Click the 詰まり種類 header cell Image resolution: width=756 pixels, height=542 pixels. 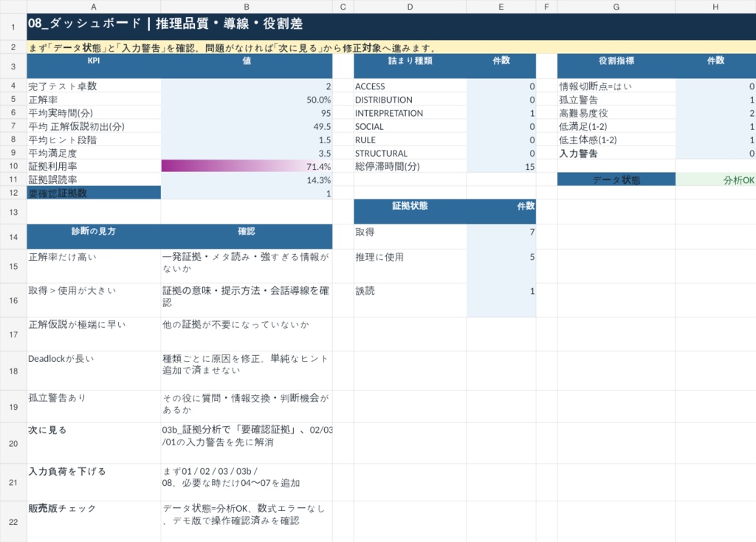pos(410,66)
